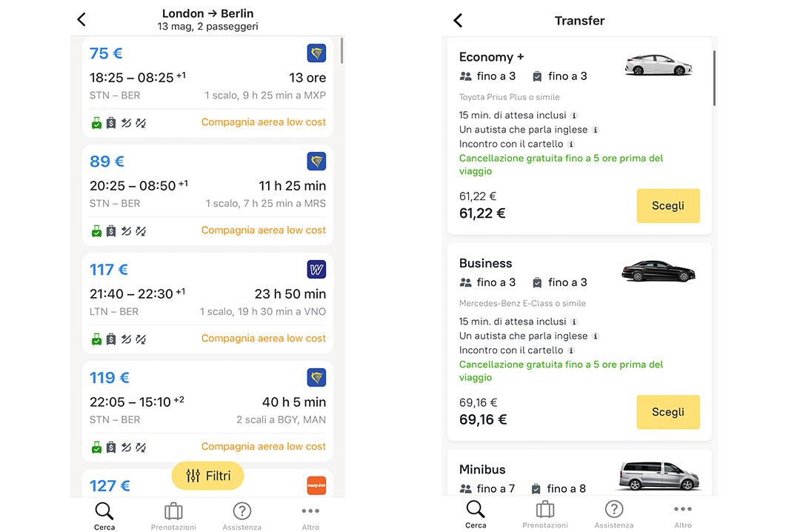Tap info icon beside Economy + waiting time

(x=574, y=116)
